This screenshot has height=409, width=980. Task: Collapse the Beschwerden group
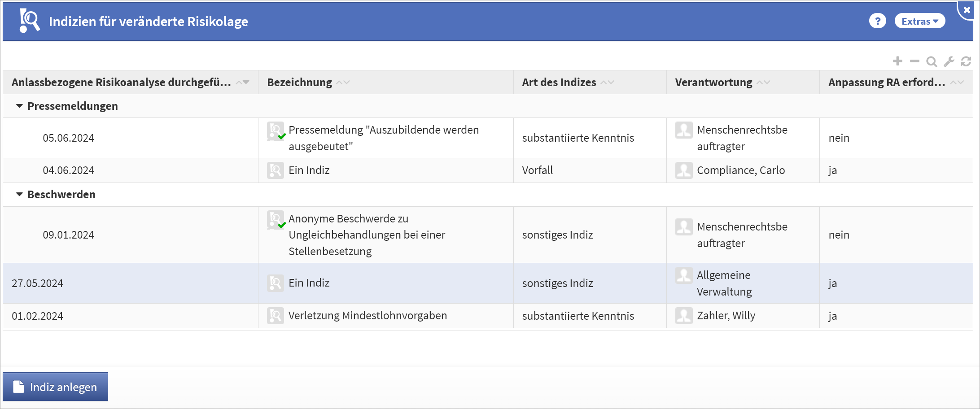tap(19, 195)
